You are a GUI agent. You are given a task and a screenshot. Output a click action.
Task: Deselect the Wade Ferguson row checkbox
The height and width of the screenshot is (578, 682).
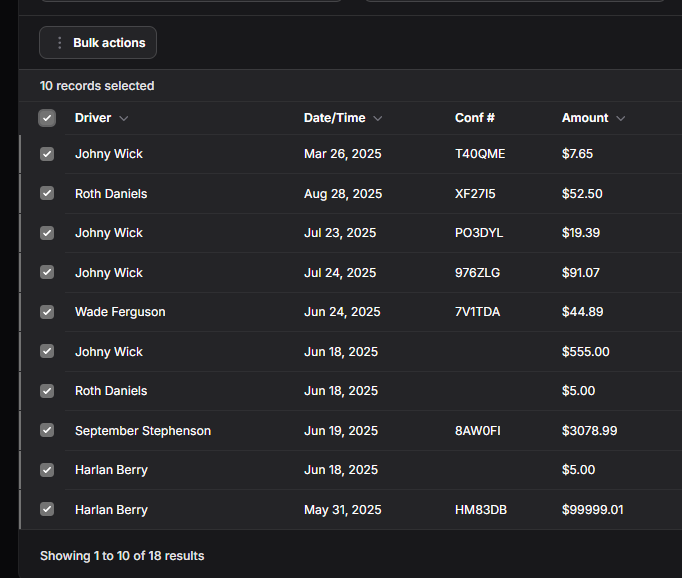47,312
